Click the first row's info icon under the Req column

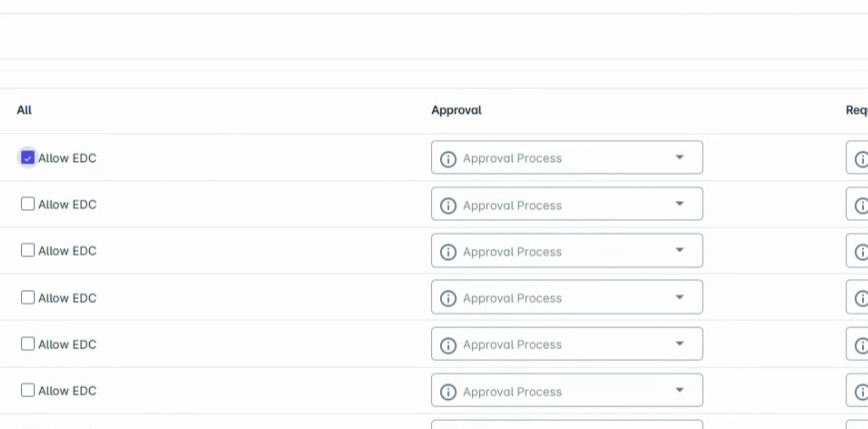(x=861, y=159)
